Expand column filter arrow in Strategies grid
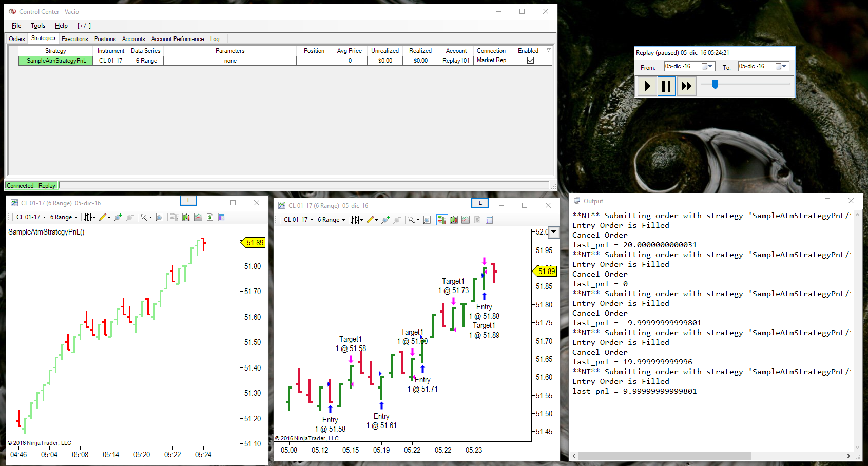868x466 pixels. point(548,50)
